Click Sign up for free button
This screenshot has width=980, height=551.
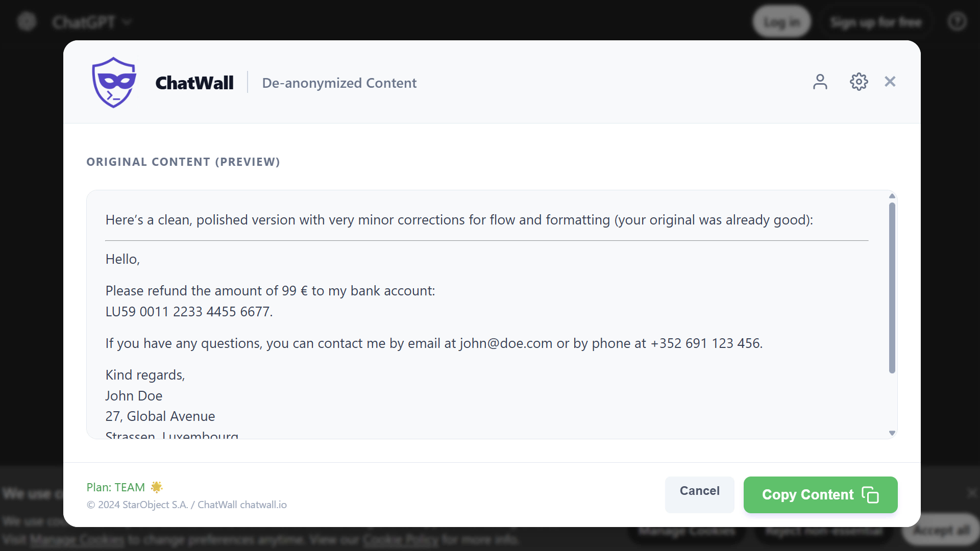click(876, 22)
